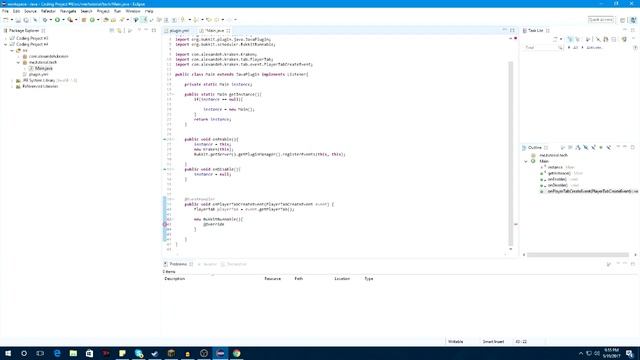Click the Run External Tools icon
The image size is (640, 360).
point(70,20)
